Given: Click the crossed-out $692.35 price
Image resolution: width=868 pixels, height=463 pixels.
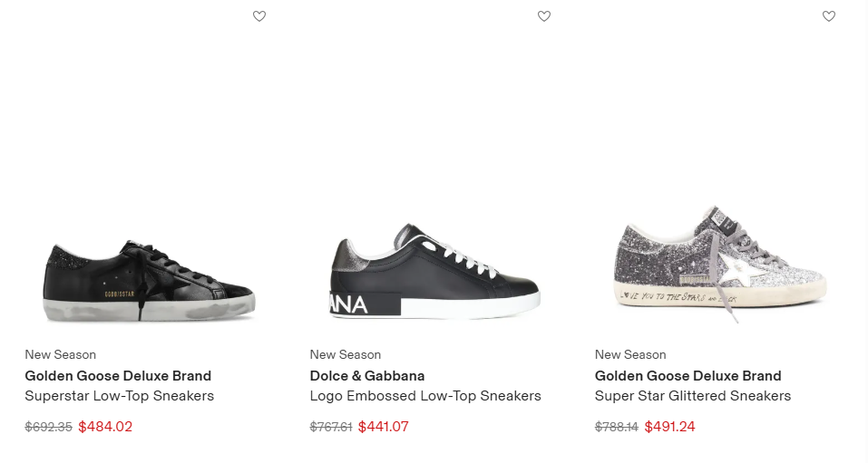Looking at the screenshot, I should point(49,427).
